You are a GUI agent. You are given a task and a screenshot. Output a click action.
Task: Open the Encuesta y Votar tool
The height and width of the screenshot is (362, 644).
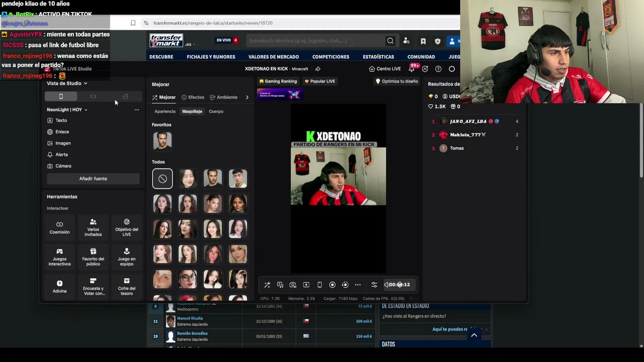(x=93, y=287)
